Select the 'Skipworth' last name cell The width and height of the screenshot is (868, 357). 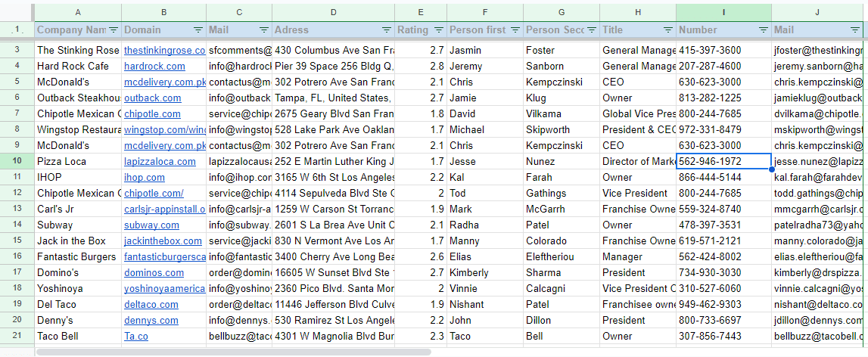click(562, 129)
